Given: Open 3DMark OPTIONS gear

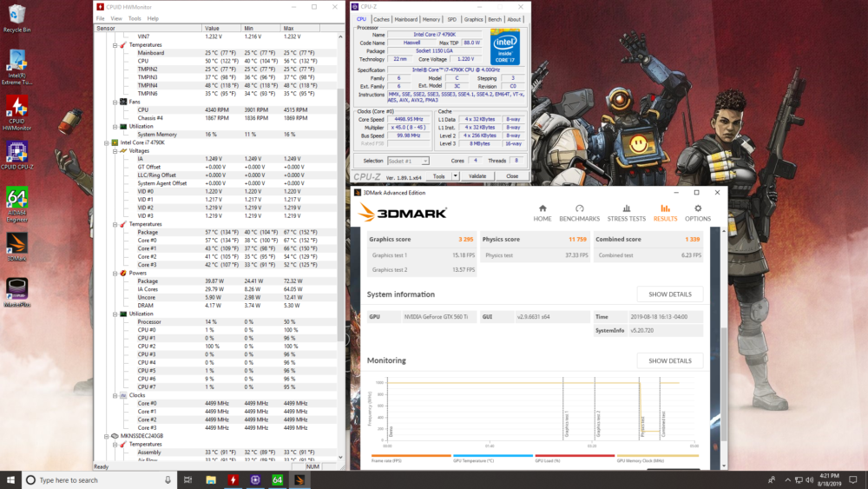Looking at the screenshot, I should 698,213.
